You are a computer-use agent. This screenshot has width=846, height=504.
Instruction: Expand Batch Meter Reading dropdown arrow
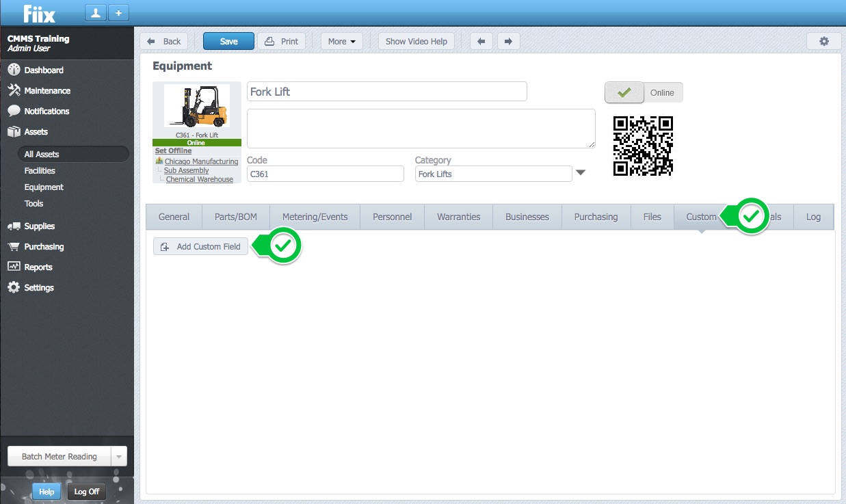coord(119,457)
